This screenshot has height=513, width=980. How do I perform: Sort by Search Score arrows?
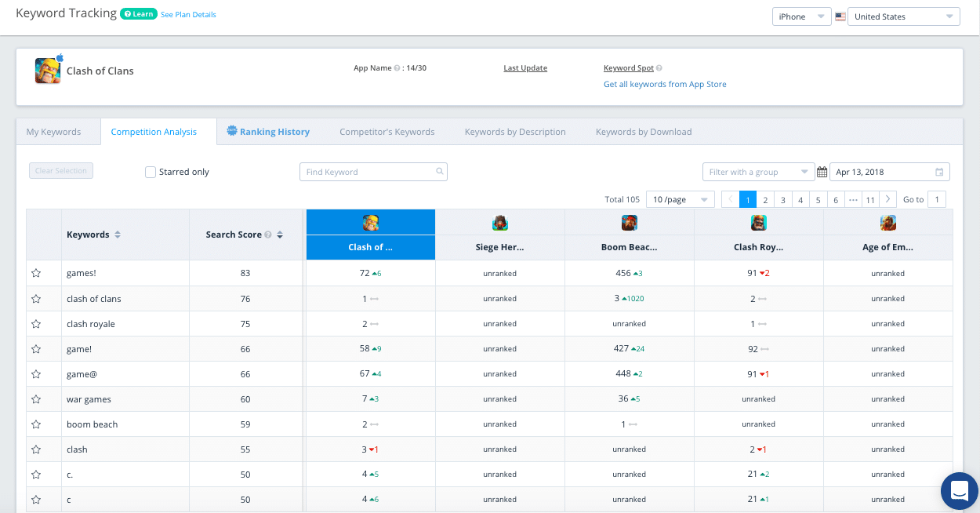[x=280, y=235]
